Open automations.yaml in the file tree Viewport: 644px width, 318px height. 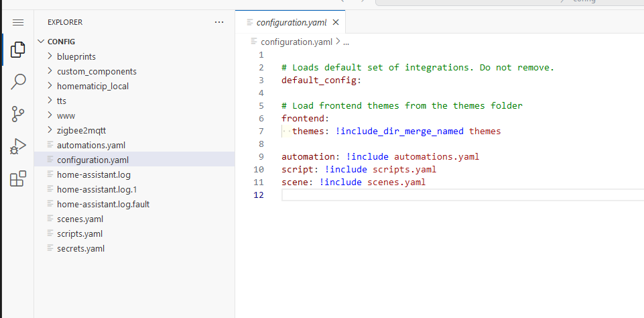(90, 145)
